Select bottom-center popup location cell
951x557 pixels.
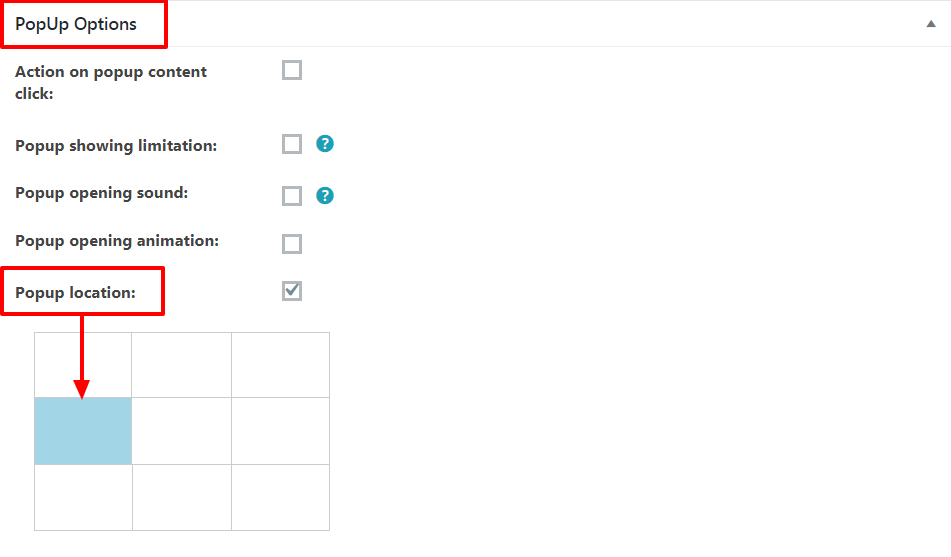point(181,498)
